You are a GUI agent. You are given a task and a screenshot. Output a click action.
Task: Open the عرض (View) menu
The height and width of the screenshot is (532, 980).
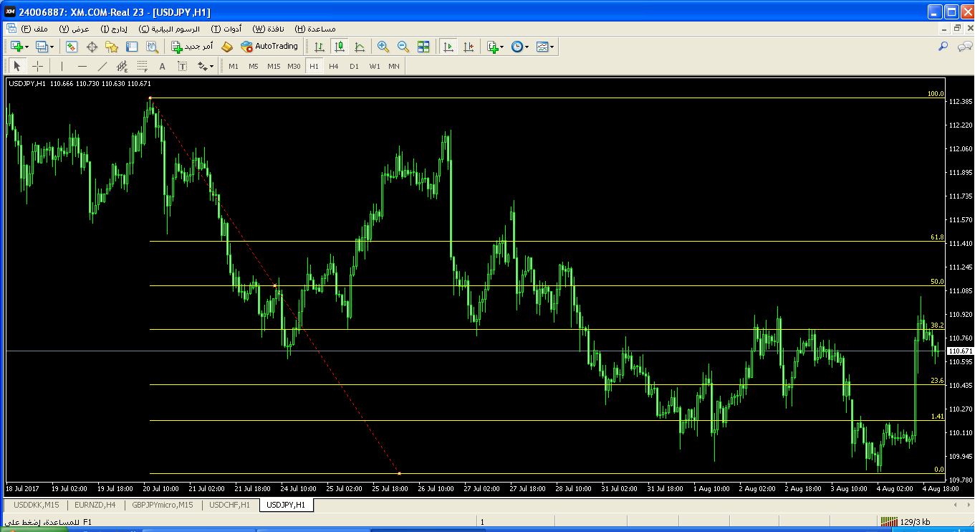pyautogui.click(x=75, y=29)
